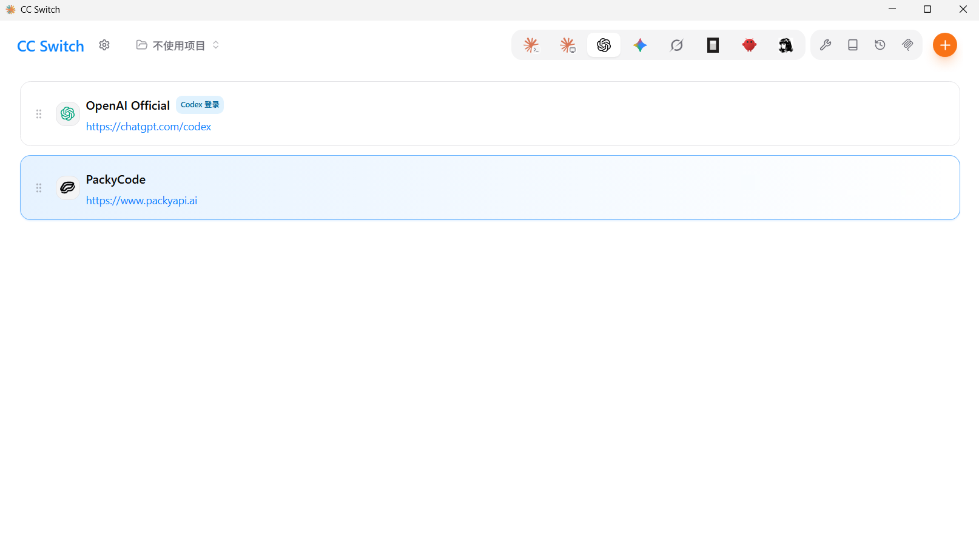Select the OpenAI Official provider name
Image resolution: width=979 pixels, height=560 pixels.
pos(128,105)
